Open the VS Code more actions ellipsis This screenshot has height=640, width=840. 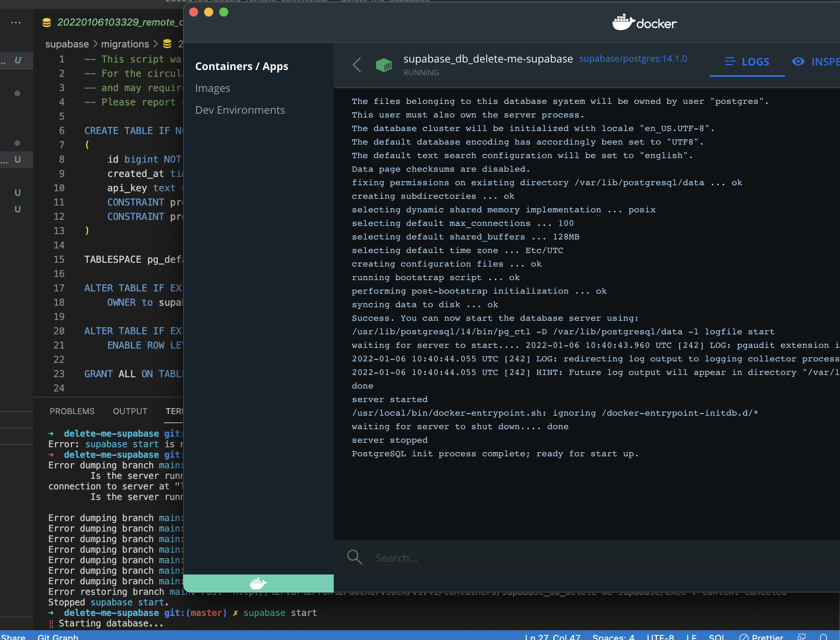[15, 23]
